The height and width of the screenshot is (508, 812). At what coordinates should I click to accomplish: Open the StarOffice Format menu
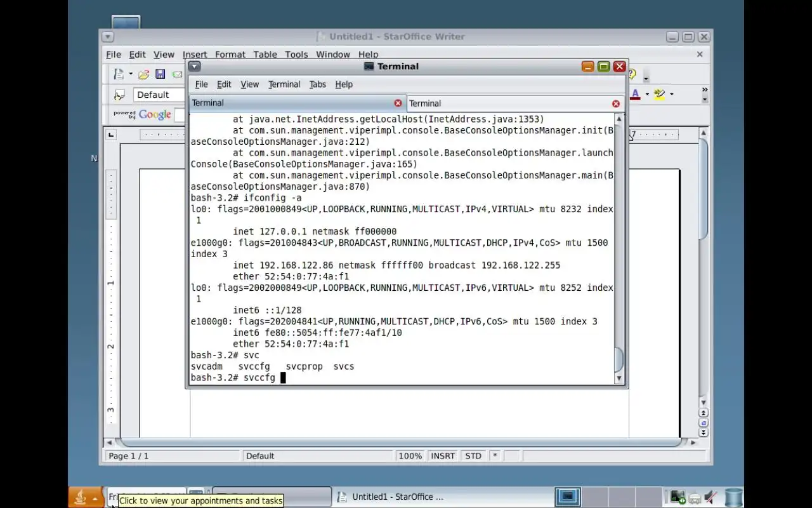[230, 55]
